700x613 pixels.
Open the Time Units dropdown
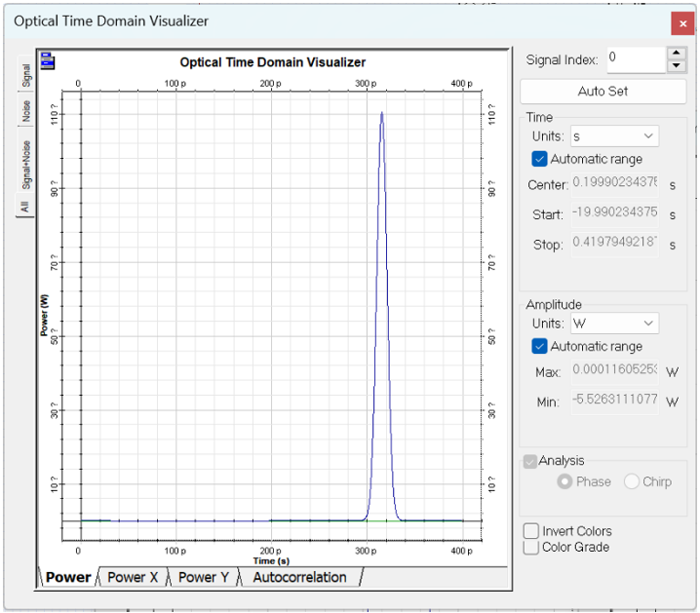(x=613, y=136)
